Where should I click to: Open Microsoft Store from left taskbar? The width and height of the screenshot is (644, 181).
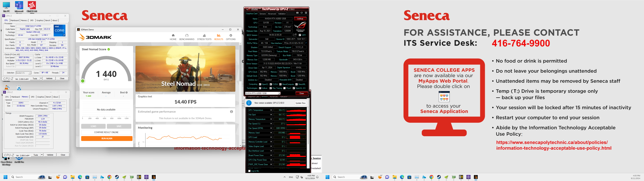[x=87, y=177]
